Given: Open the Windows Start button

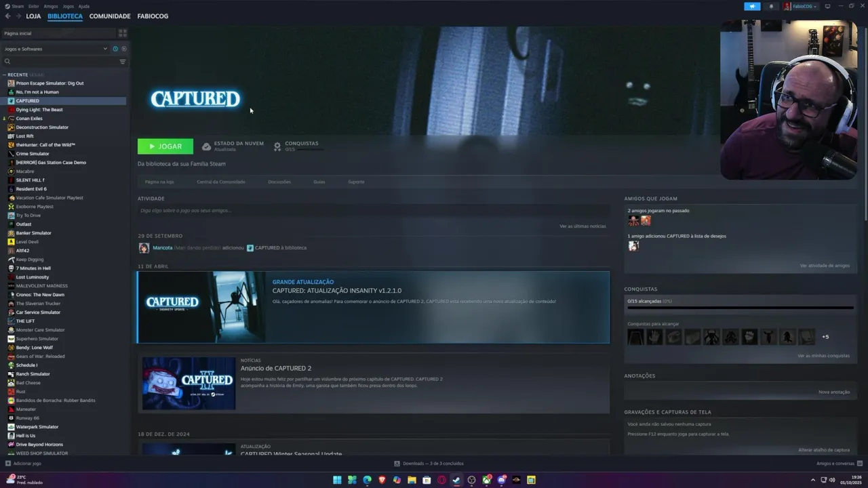Looking at the screenshot, I should (x=337, y=480).
